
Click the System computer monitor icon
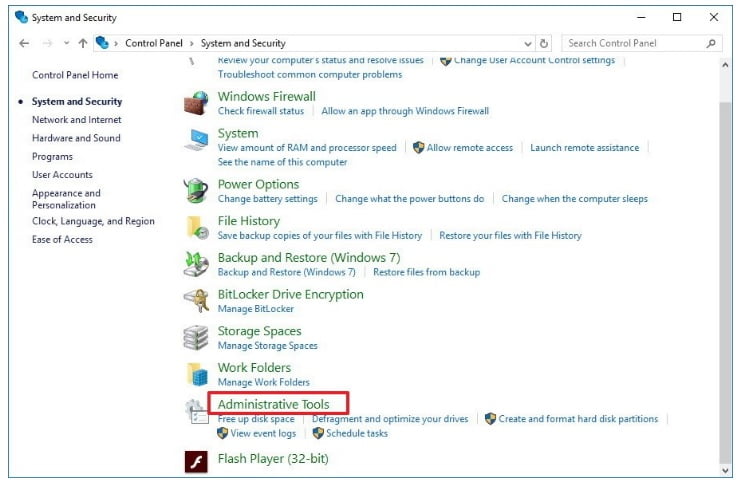[196, 140]
